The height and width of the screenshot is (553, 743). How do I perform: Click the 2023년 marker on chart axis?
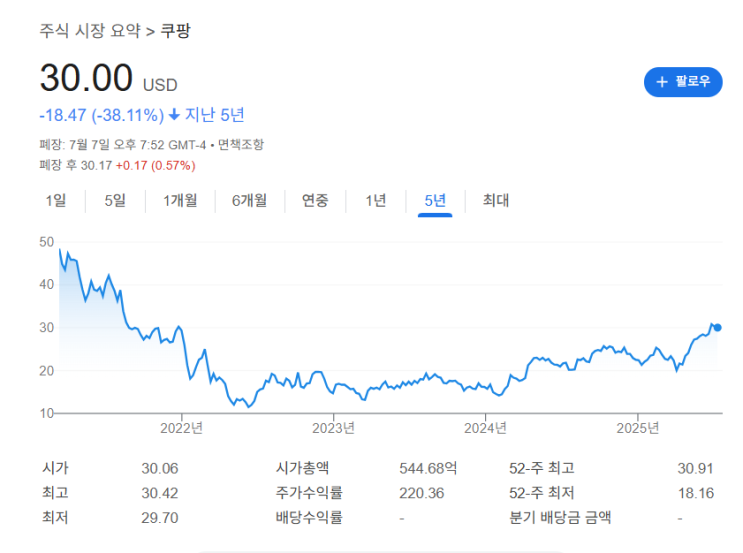[333, 428]
